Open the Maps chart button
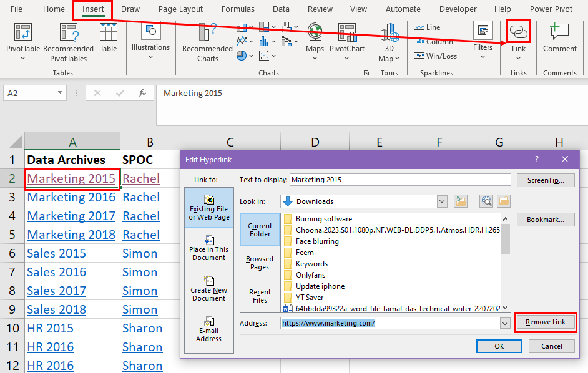Image resolution: width=588 pixels, height=373 pixels. (x=315, y=41)
